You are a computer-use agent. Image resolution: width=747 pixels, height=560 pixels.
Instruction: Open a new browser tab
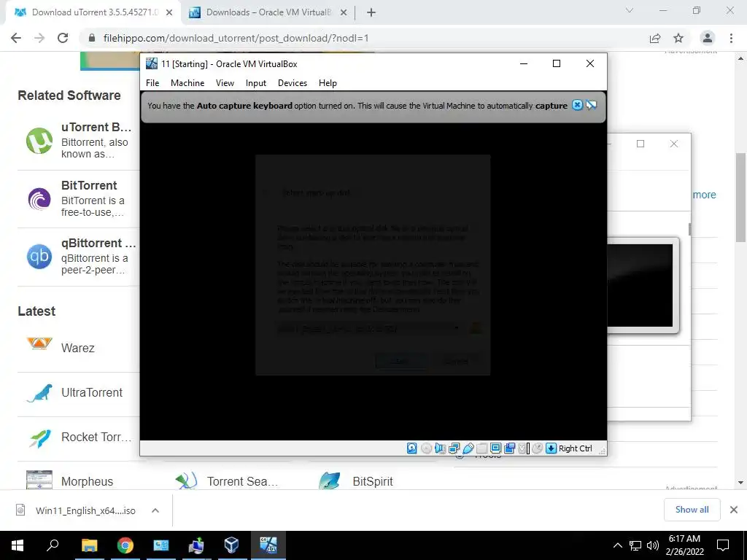[x=371, y=13]
